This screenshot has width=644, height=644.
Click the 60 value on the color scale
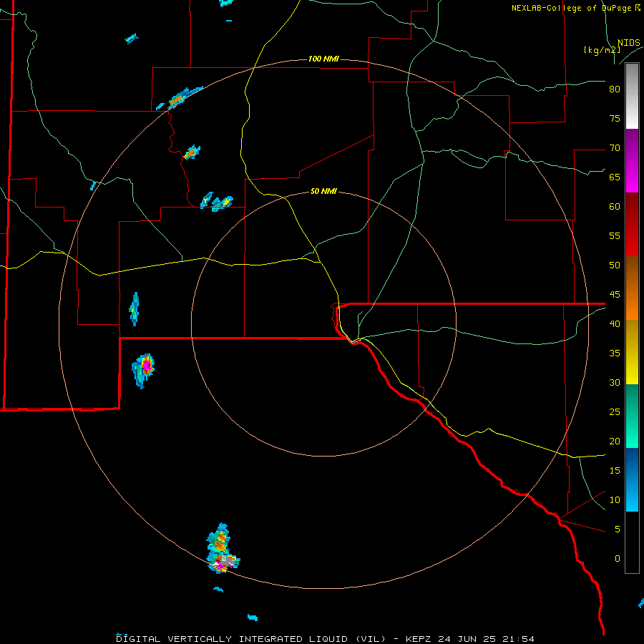[615, 207]
